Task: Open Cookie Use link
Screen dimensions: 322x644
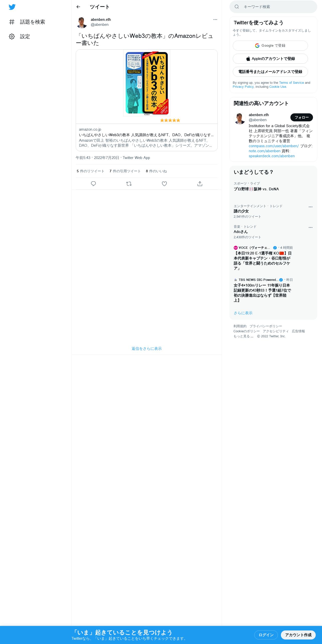Action: click(278, 87)
